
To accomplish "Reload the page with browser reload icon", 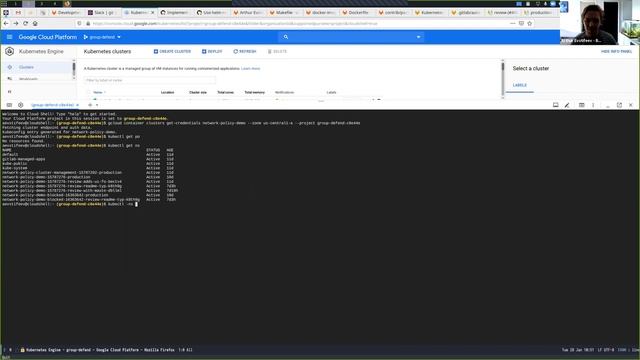I will (x=25, y=24).
